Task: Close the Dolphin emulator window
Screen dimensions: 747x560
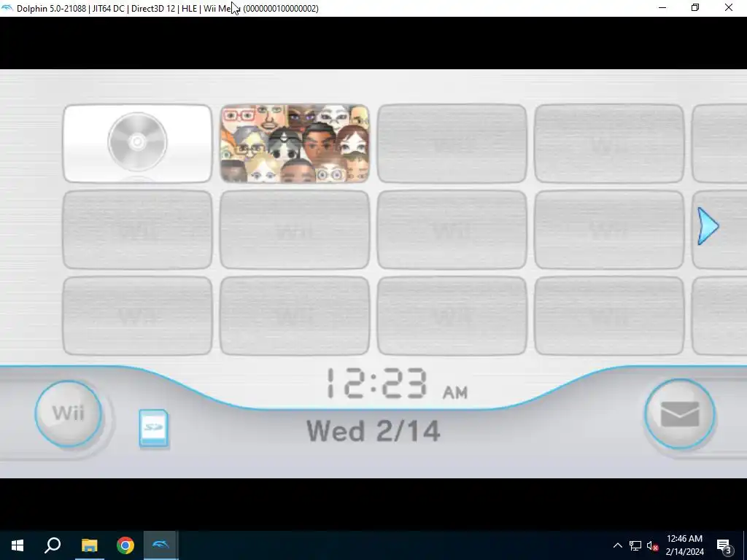Action: tap(729, 7)
